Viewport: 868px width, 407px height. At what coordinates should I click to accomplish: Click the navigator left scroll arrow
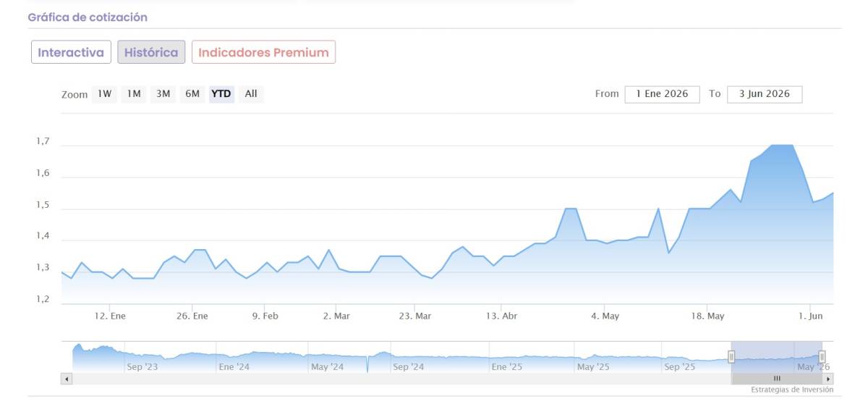pos(67,378)
